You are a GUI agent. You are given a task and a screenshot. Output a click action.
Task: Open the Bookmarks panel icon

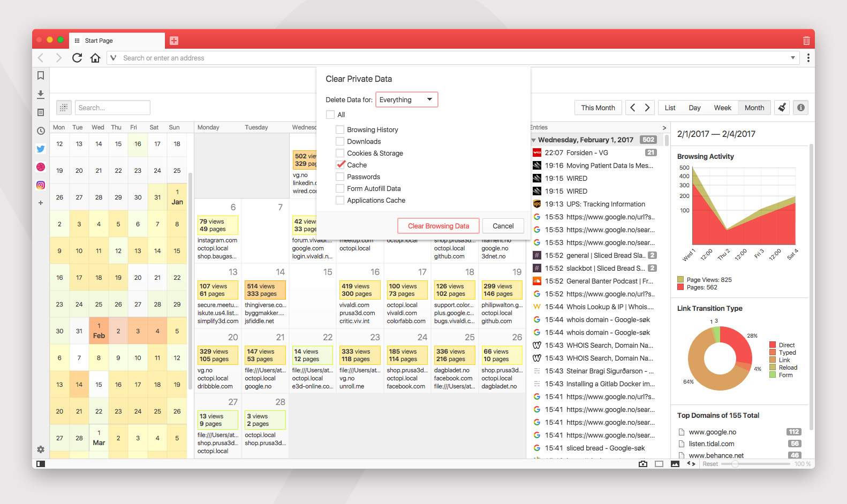pos(41,76)
